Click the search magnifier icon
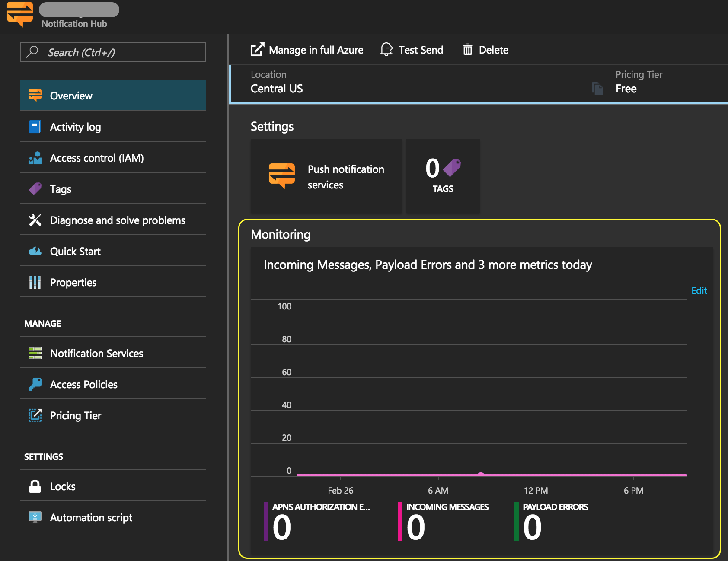 coord(32,52)
